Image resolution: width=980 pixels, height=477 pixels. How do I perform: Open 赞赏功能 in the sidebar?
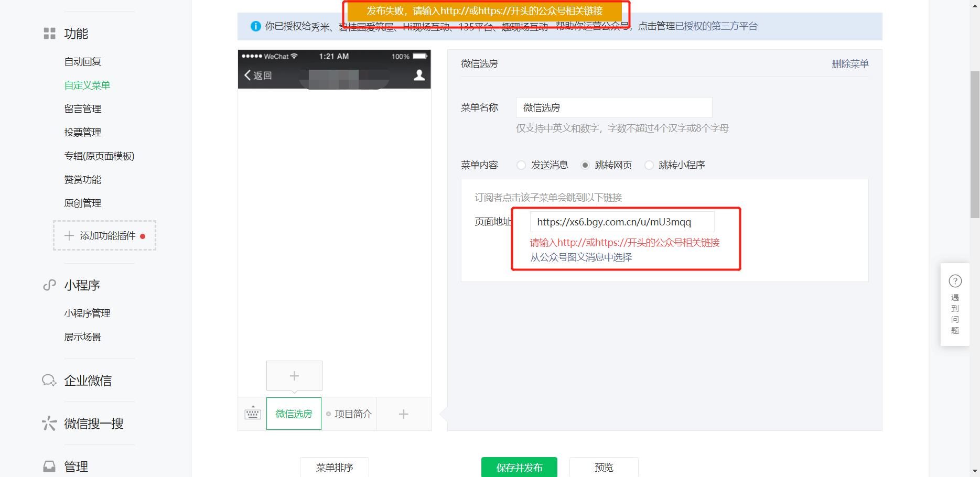tap(83, 180)
